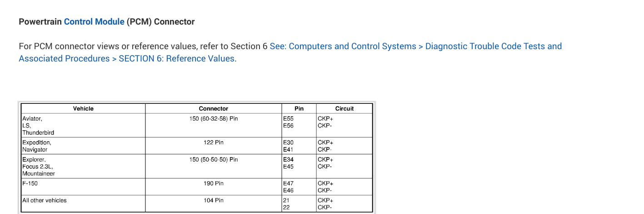
Task: Select the 190 Pin connector cell
Action: (214, 183)
